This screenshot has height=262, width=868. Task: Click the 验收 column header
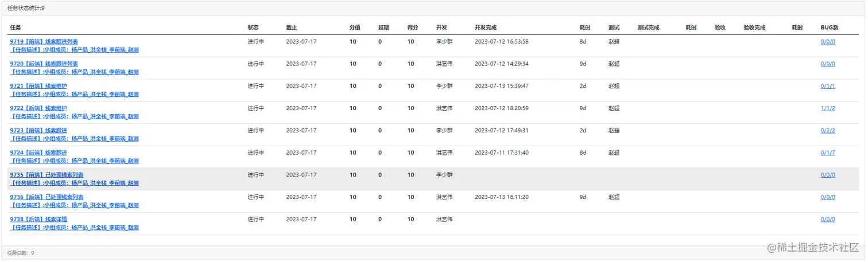tap(720, 28)
